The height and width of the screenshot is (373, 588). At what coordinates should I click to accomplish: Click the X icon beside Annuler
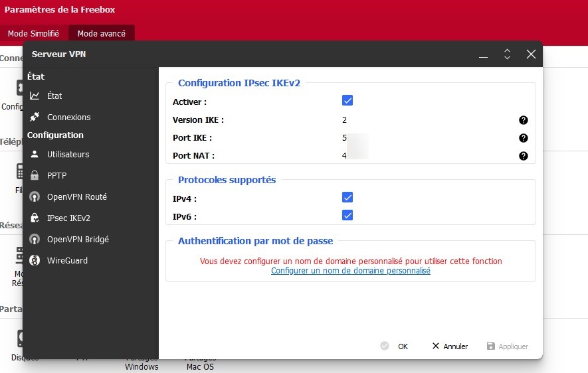tap(435, 346)
